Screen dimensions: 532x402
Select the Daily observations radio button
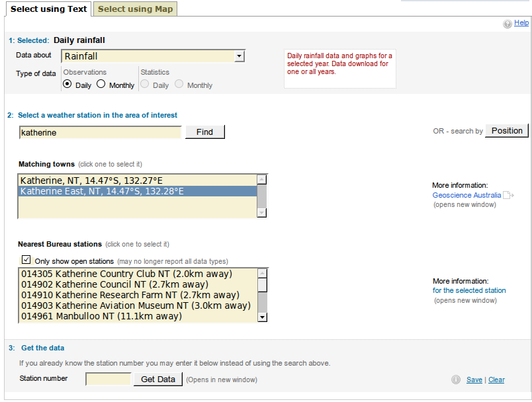(x=67, y=85)
